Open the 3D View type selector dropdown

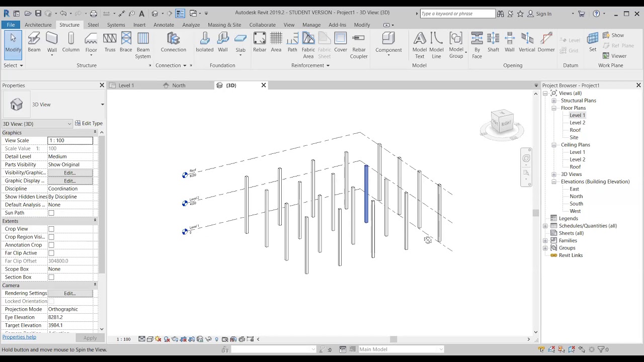click(102, 105)
